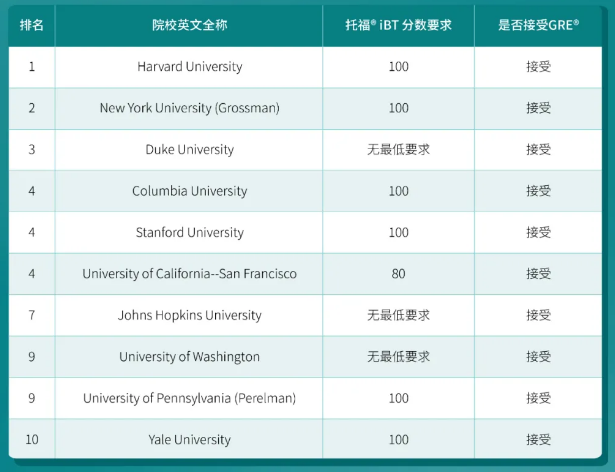Image resolution: width=615 pixels, height=472 pixels.
Task: Click TOEFL score 100 for Pennsylvania (Perelman)
Action: click(398, 398)
